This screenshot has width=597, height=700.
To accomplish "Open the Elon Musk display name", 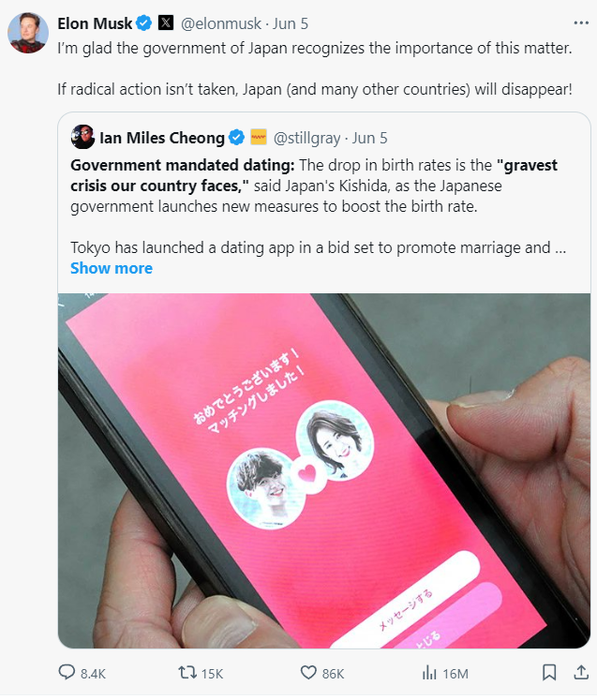I will [95, 23].
